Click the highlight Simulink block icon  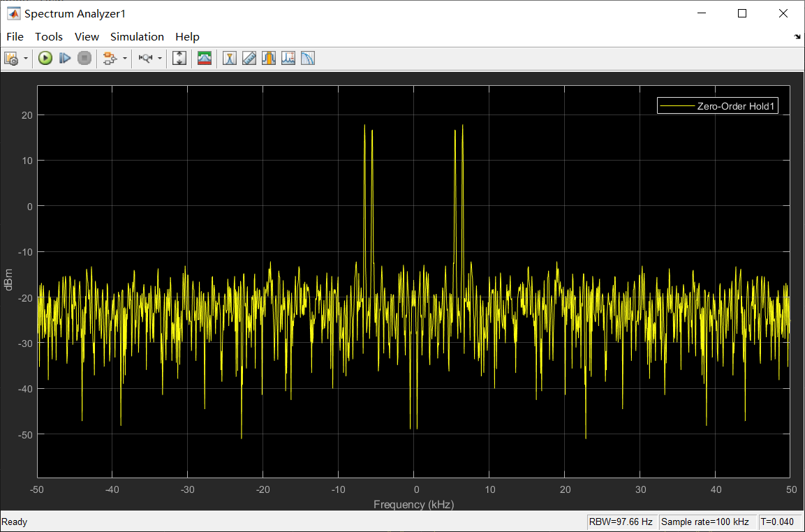[x=110, y=59]
